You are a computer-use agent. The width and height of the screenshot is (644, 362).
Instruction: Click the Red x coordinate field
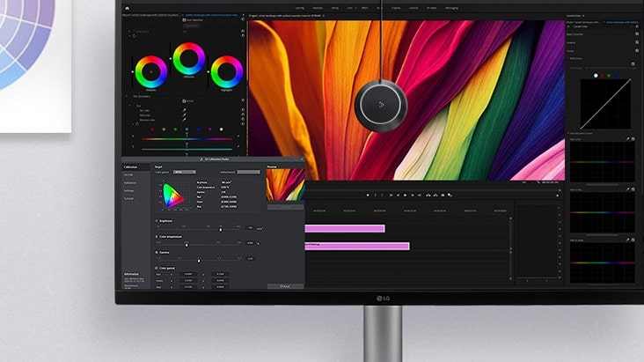[x=188, y=274]
